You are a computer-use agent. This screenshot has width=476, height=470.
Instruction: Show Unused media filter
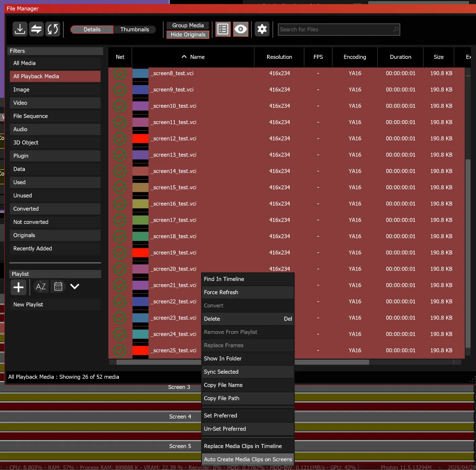point(55,196)
